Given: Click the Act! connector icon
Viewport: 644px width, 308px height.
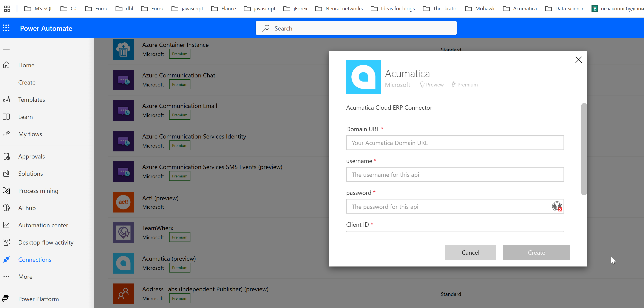Looking at the screenshot, I should point(123,202).
